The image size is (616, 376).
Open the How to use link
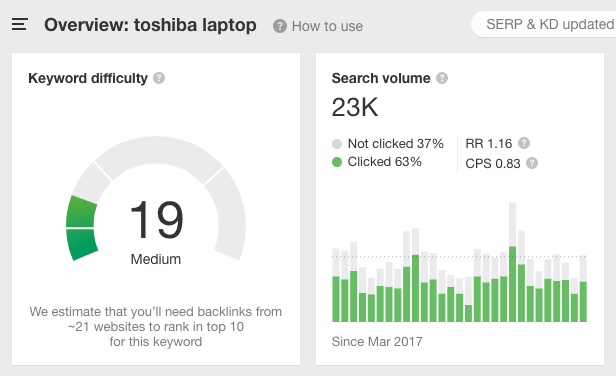[x=327, y=26]
